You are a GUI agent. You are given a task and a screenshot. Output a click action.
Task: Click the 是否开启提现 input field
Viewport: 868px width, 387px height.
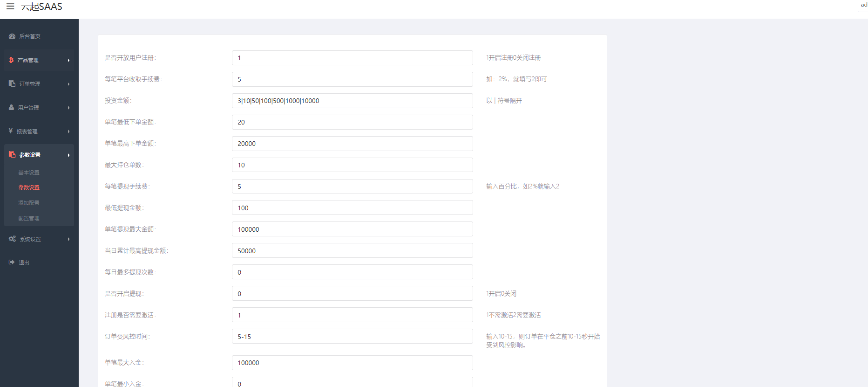coord(352,294)
